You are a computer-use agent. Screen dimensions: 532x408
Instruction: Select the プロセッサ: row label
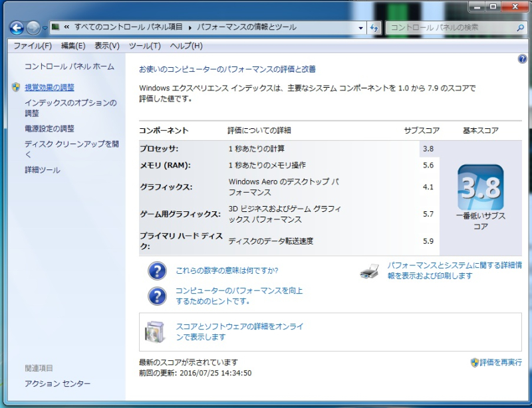tap(159, 149)
